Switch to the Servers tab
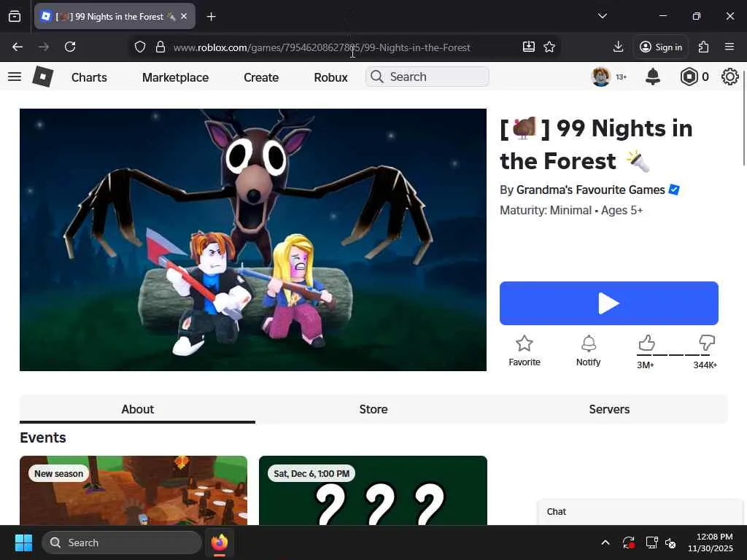The height and width of the screenshot is (560, 747). (x=609, y=409)
